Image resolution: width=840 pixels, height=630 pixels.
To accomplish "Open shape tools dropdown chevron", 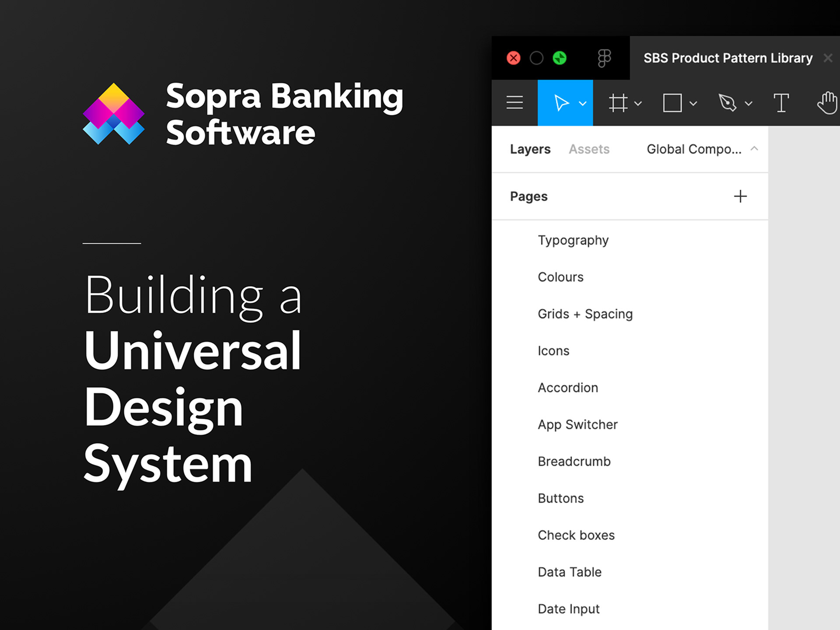I will (x=693, y=104).
